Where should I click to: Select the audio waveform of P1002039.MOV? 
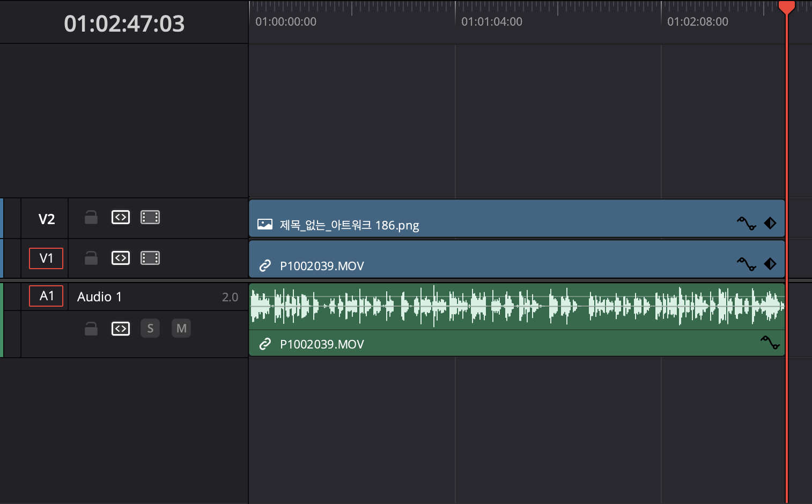coord(516,306)
